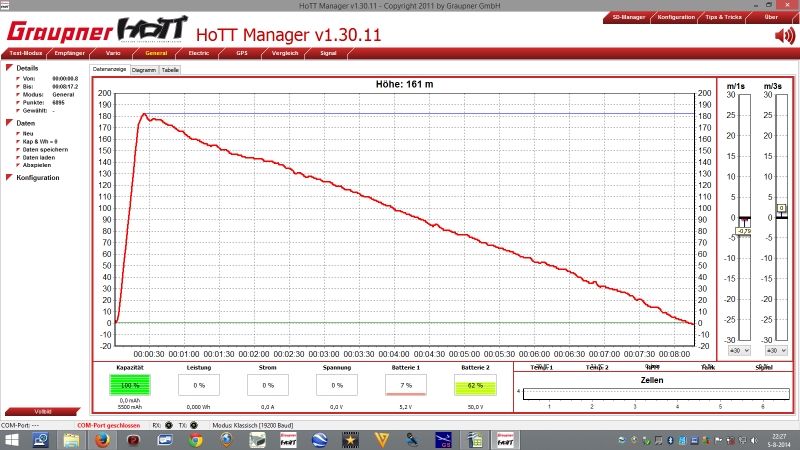Launch Firefox from the taskbar
Viewport: 800px width, 450px height.
pos(103,440)
